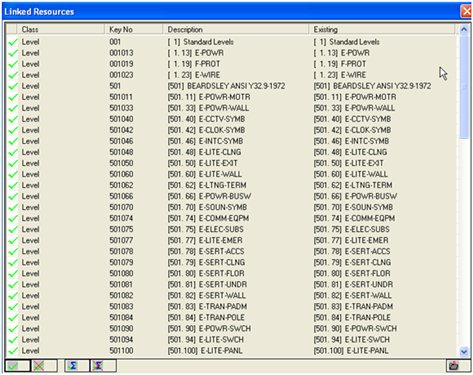Toggle the checkmark on row 501062
Viewport: 473px width, 375px height.
[13, 185]
